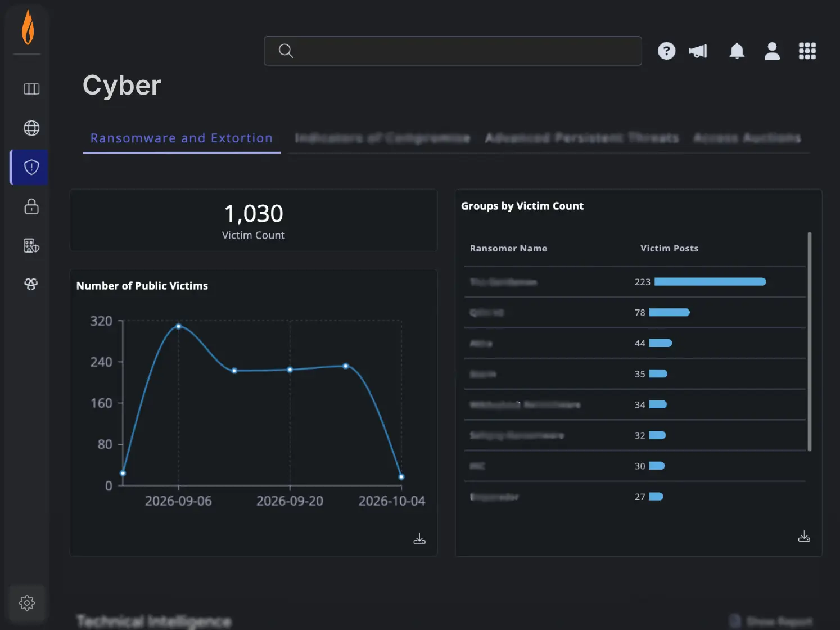Click the orange flame logo
This screenshot has width=840, height=630.
click(28, 27)
